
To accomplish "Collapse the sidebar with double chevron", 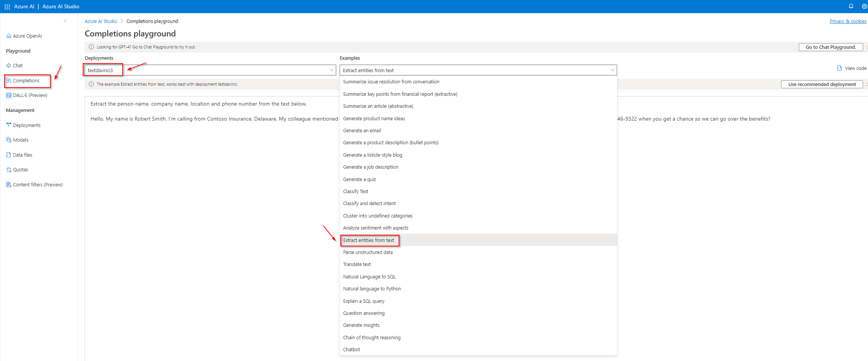I will [x=65, y=21].
